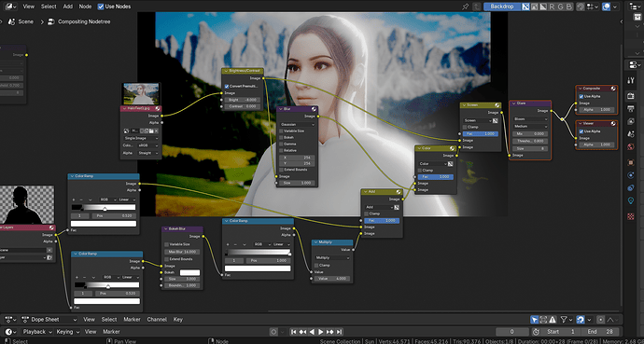The width and height of the screenshot is (644, 344).
Task: Click the G green channel button
Action: pyautogui.click(x=560, y=7)
